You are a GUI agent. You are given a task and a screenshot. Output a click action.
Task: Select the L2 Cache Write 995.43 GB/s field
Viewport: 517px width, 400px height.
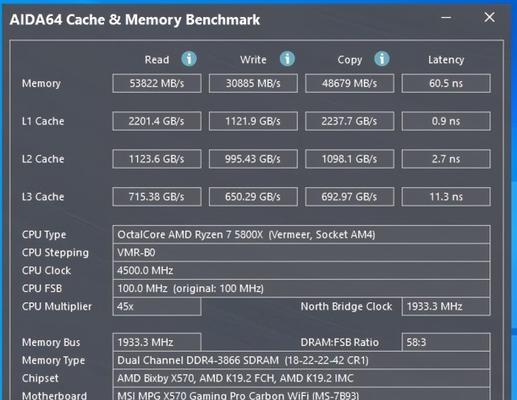[x=253, y=159]
